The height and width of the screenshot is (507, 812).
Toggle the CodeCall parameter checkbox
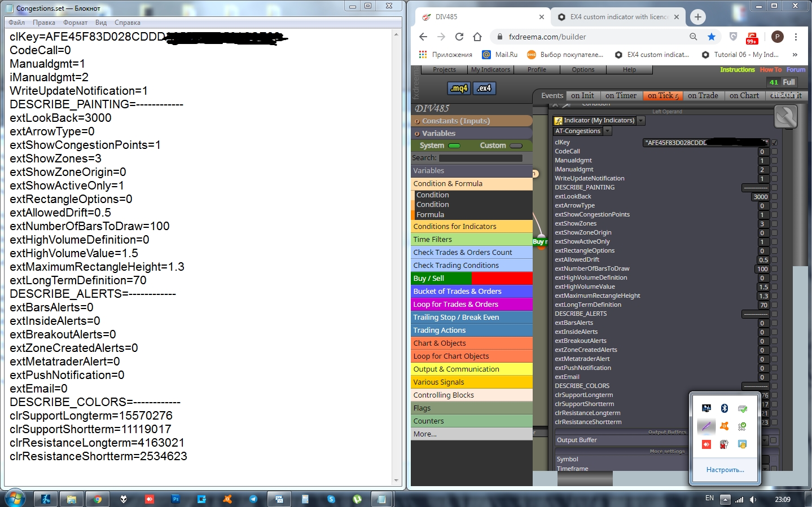point(774,152)
